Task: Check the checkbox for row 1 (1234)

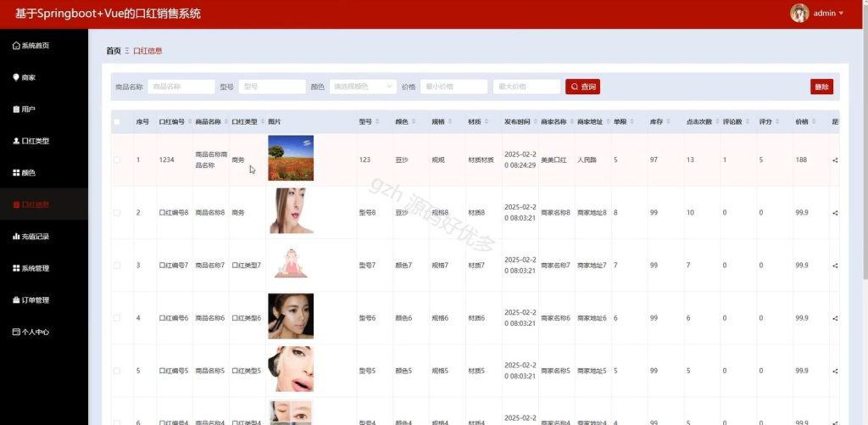Action: click(x=117, y=159)
